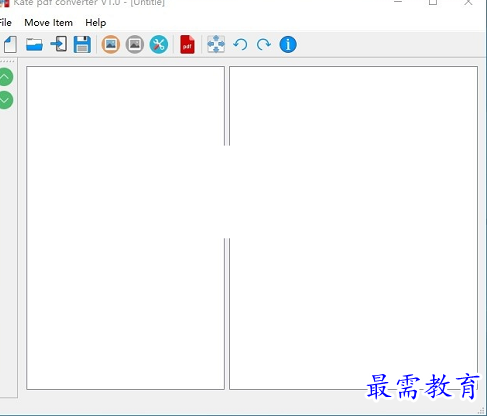Open the tools (wrench and screwdriver) icon
This screenshot has width=488, height=418.
(x=159, y=44)
